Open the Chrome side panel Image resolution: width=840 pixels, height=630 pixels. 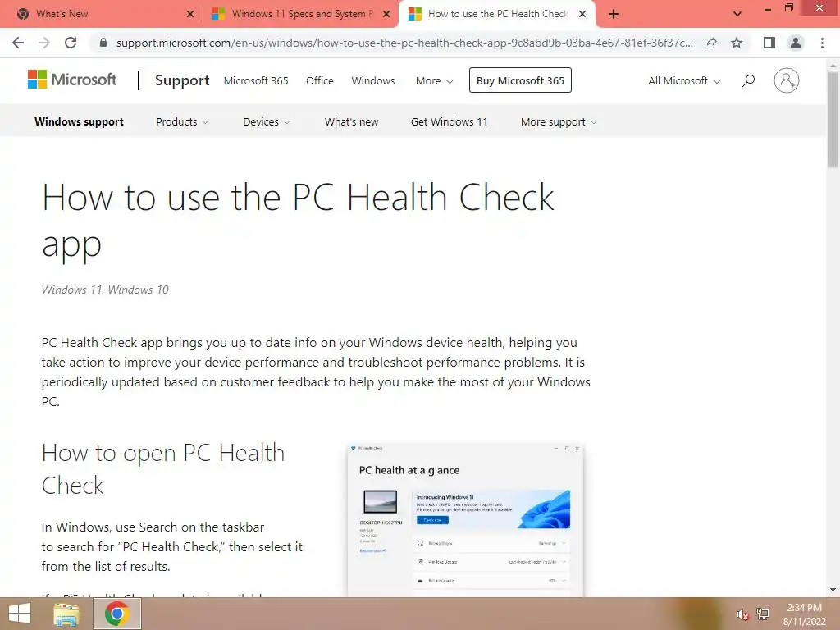[769, 43]
